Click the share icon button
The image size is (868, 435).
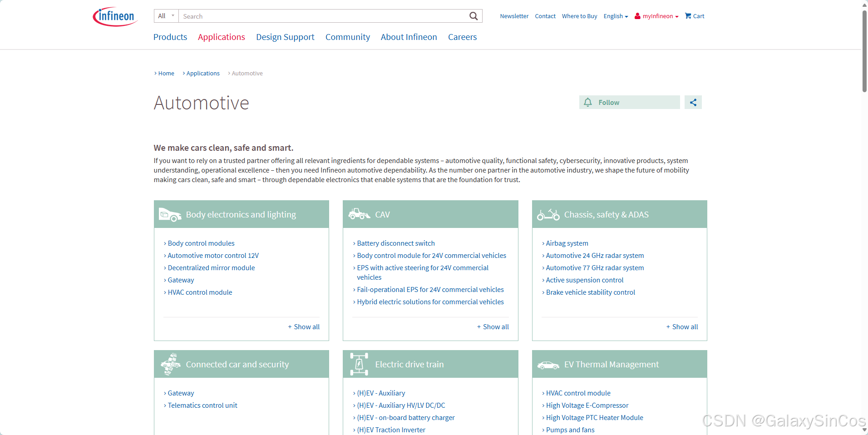pyautogui.click(x=693, y=102)
